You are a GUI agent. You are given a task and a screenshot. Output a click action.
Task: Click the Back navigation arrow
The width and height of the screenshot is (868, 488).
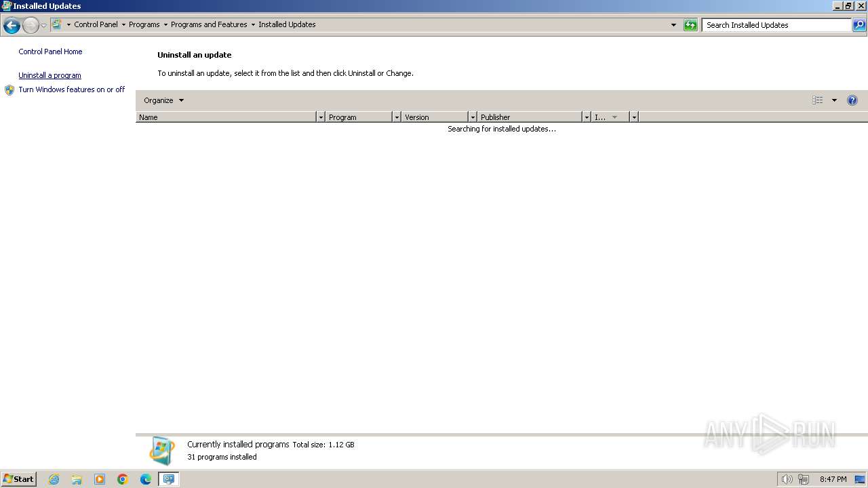coord(12,26)
